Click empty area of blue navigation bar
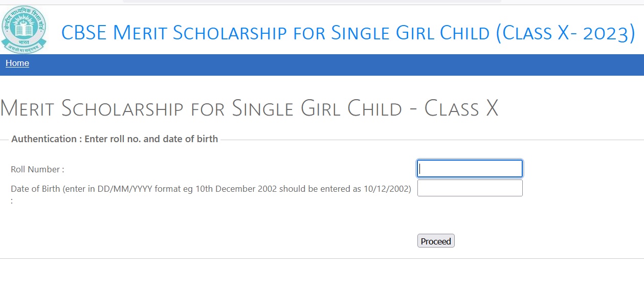 [332, 65]
